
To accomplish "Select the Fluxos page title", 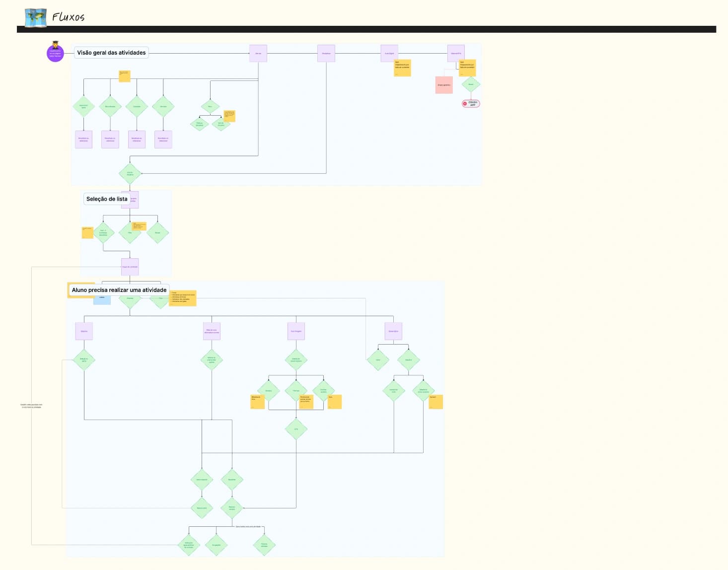I will pos(69,17).
